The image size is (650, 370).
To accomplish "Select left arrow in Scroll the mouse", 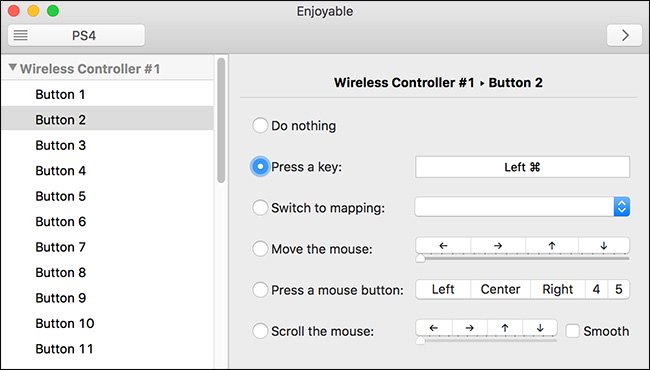I will 434,328.
